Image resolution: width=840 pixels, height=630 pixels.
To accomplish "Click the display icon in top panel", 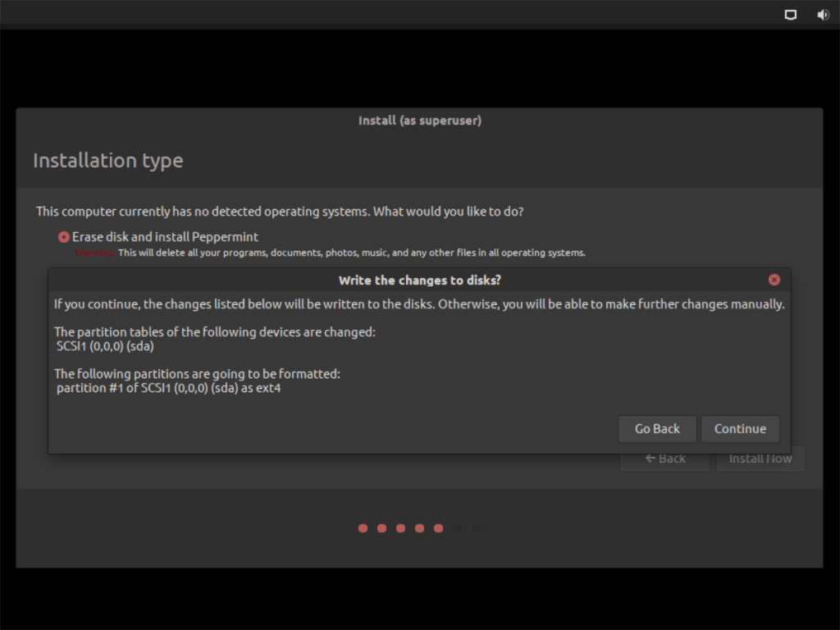I will pyautogui.click(x=791, y=15).
